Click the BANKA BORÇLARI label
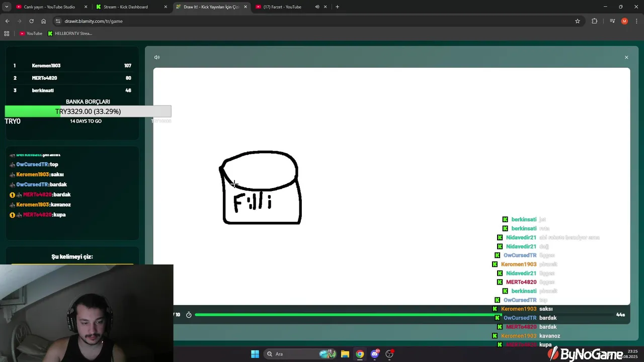This screenshot has width=644, height=362. pyautogui.click(x=88, y=102)
